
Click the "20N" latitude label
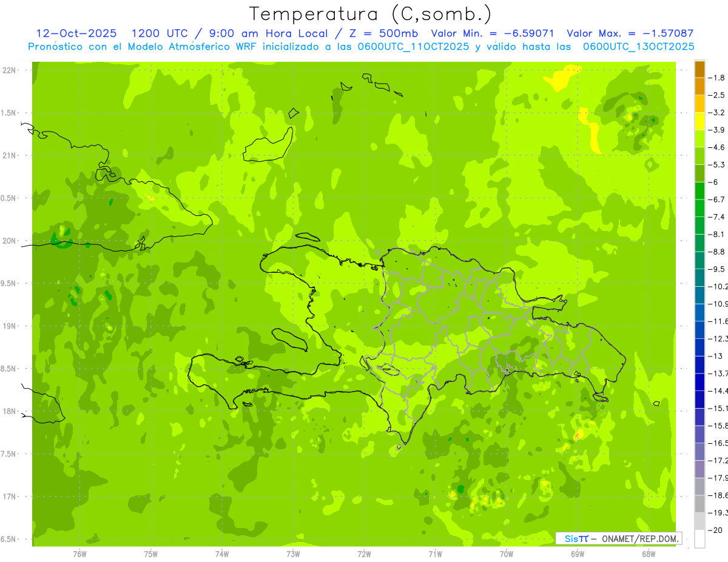[x=9, y=241]
